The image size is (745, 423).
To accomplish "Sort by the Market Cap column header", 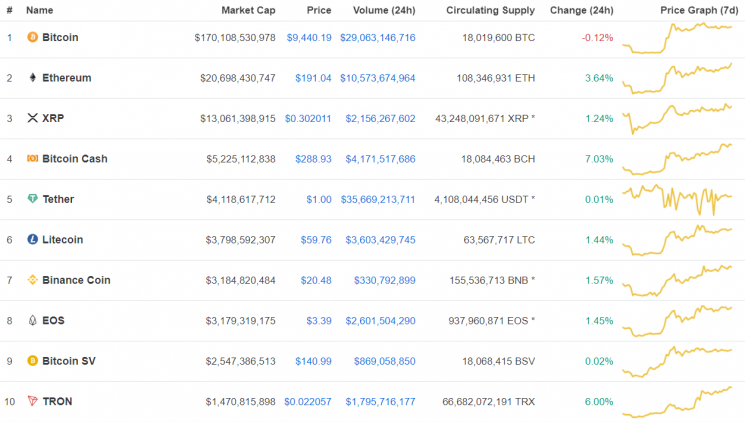I will click(x=248, y=10).
